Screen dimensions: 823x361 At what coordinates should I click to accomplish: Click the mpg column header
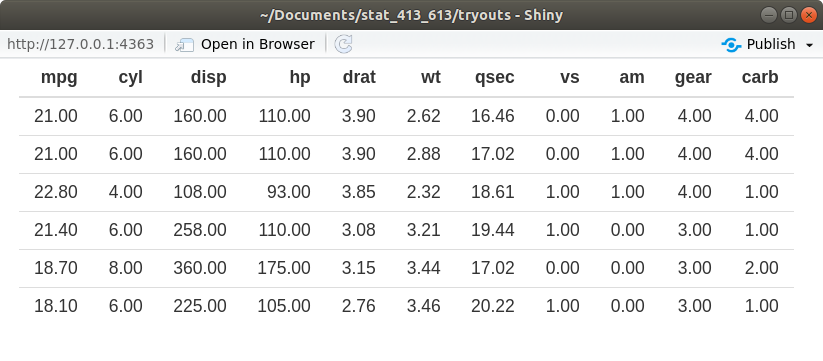(x=59, y=78)
